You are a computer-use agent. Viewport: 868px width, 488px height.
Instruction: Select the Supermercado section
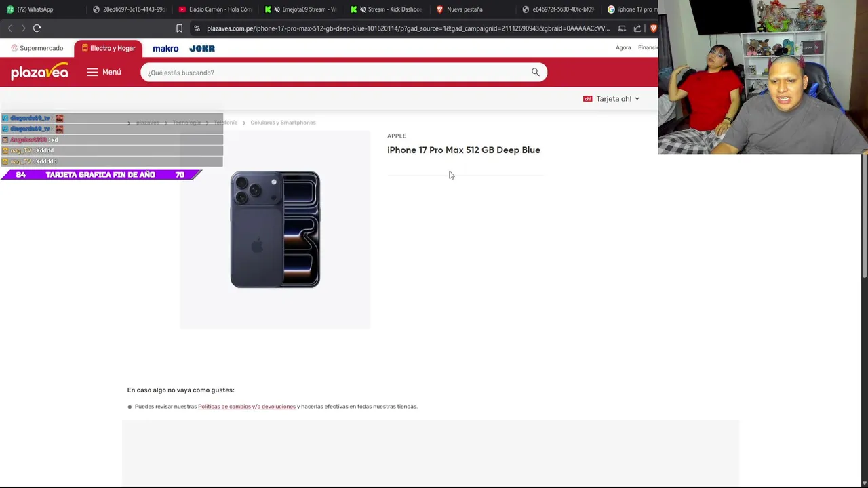pyautogui.click(x=37, y=48)
